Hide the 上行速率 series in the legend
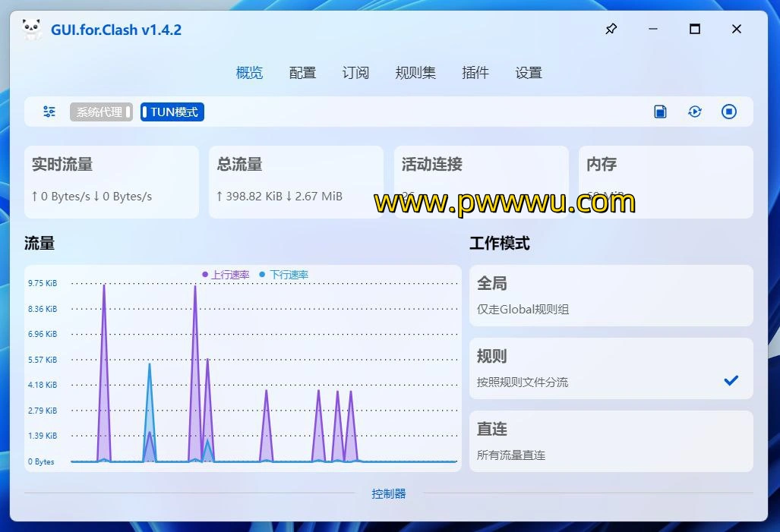 226,275
